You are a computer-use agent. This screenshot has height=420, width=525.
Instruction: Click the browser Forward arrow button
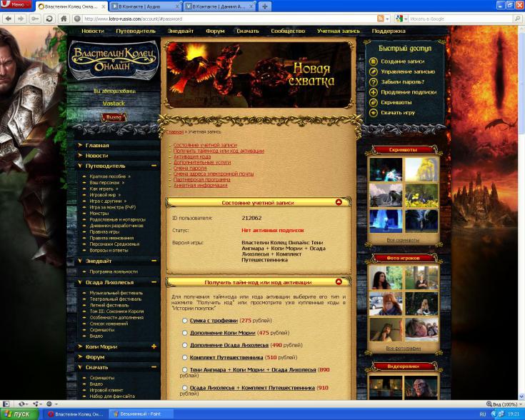click(21, 19)
